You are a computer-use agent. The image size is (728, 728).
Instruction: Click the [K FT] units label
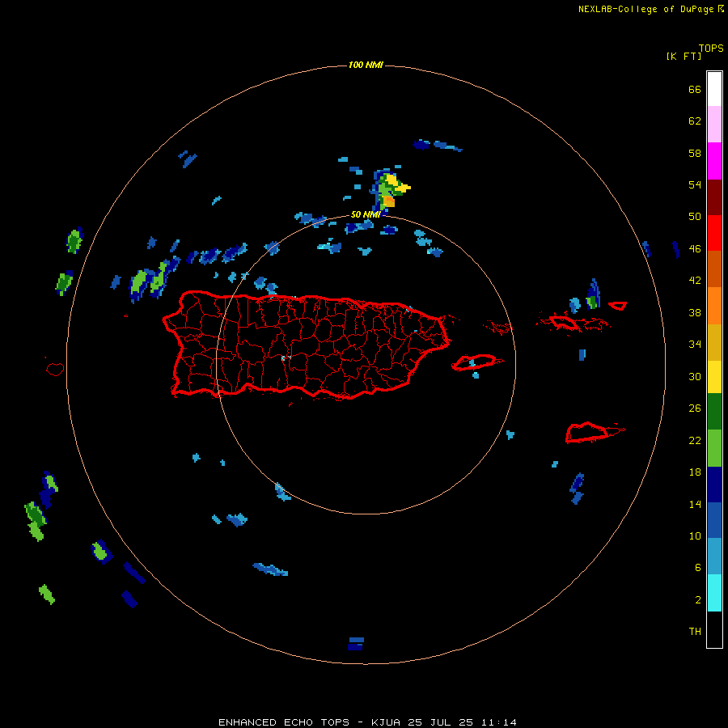(x=684, y=56)
